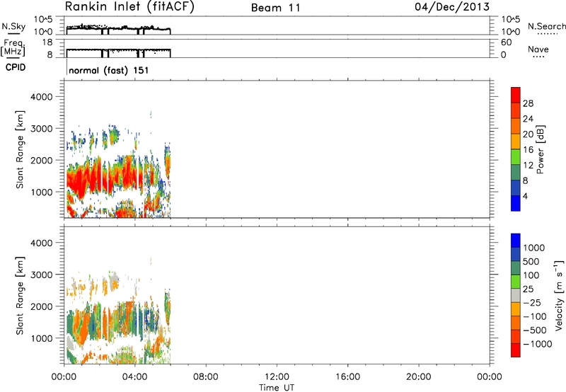Click the blue bottom segment of power colorbar
The image size is (566, 392).
click(x=516, y=203)
